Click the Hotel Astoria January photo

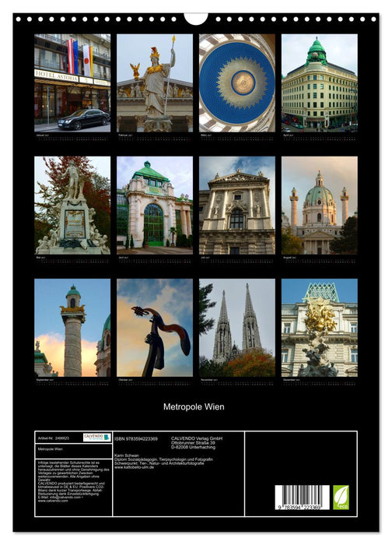point(72,83)
